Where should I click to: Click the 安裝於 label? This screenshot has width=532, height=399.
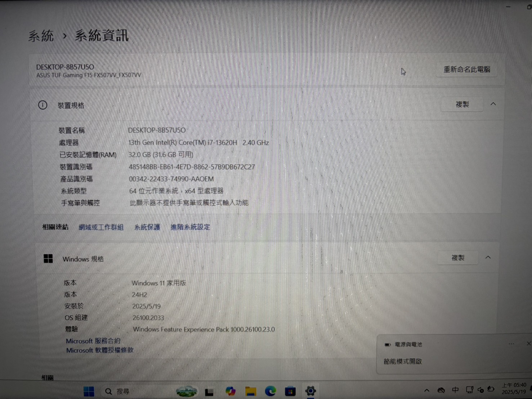74,306
